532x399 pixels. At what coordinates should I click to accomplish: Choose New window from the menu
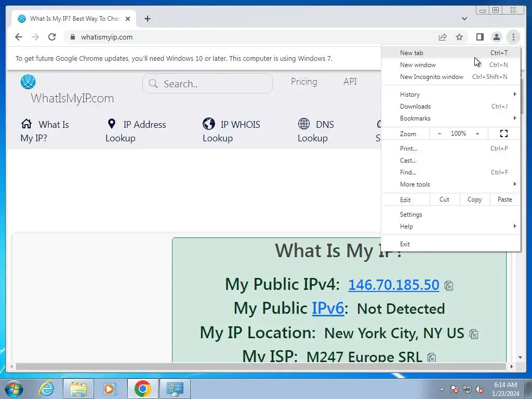(x=450, y=65)
